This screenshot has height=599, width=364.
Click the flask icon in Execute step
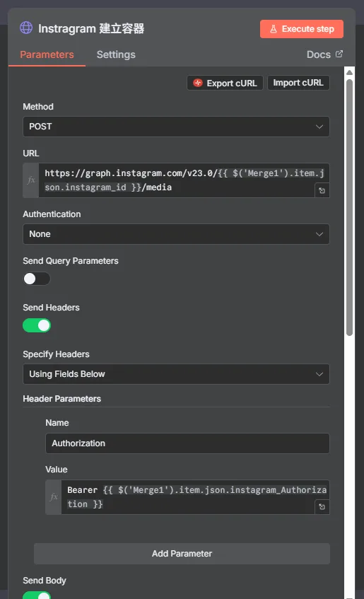(x=274, y=29)
